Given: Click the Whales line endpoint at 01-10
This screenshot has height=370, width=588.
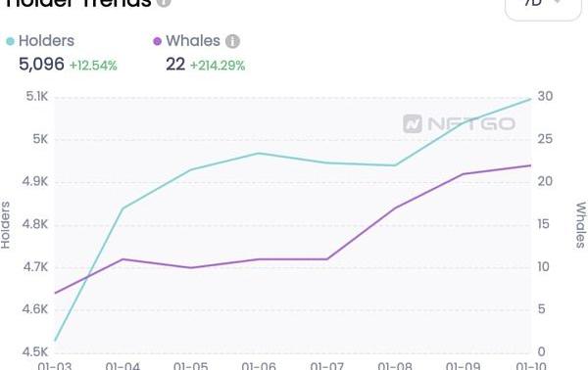Looking at the screenshot, I should (530, 165).
